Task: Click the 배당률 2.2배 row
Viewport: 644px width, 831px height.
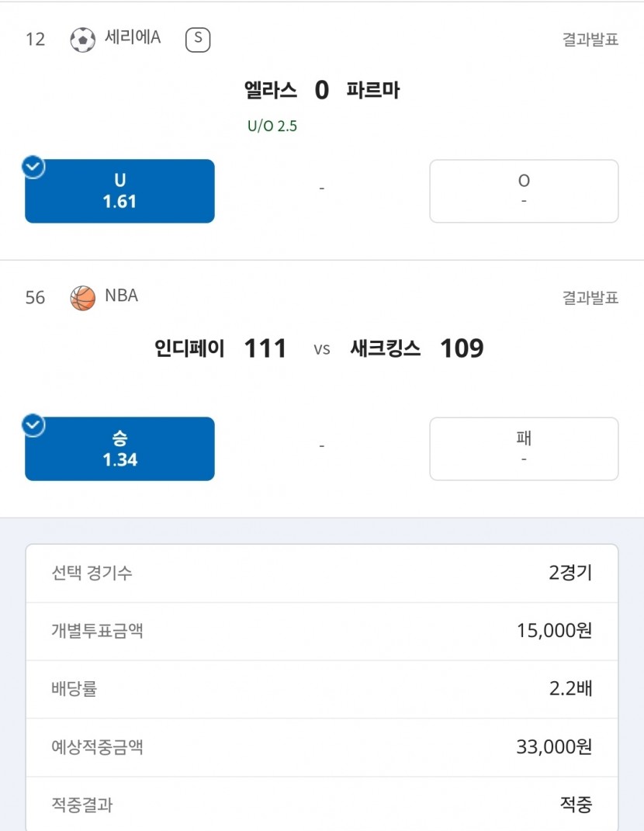Action: 322,689
